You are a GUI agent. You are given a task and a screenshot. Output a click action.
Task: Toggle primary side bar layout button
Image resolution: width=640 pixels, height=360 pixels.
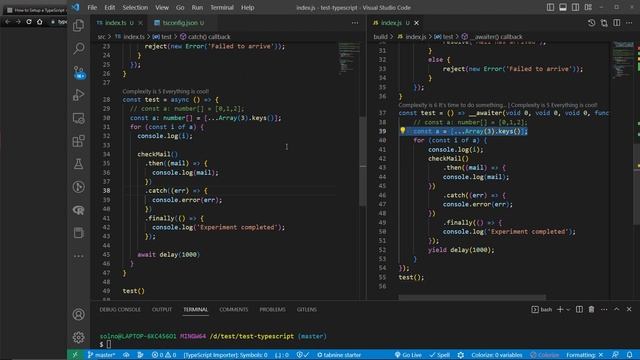pos(550,7)
